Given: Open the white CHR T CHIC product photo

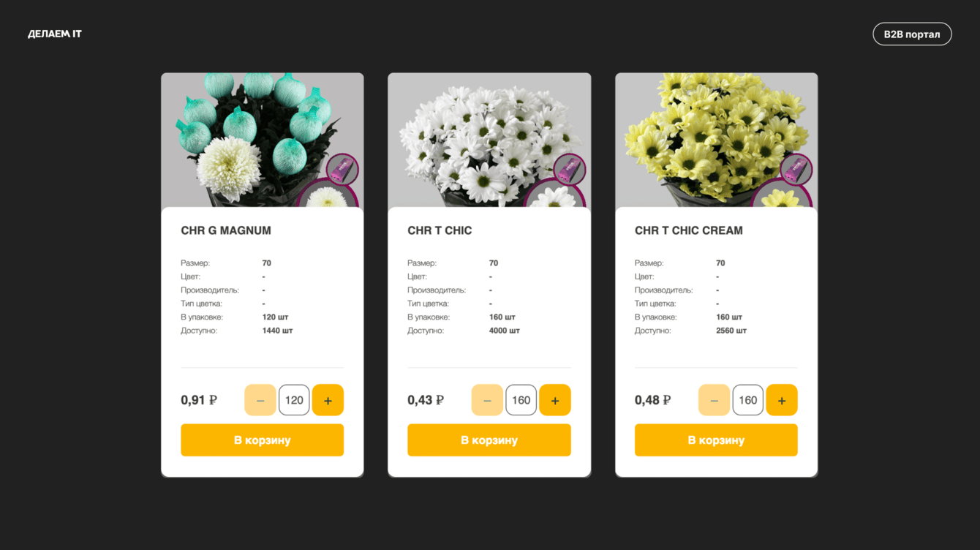Looking at the screenshot, I should [489, 140].
